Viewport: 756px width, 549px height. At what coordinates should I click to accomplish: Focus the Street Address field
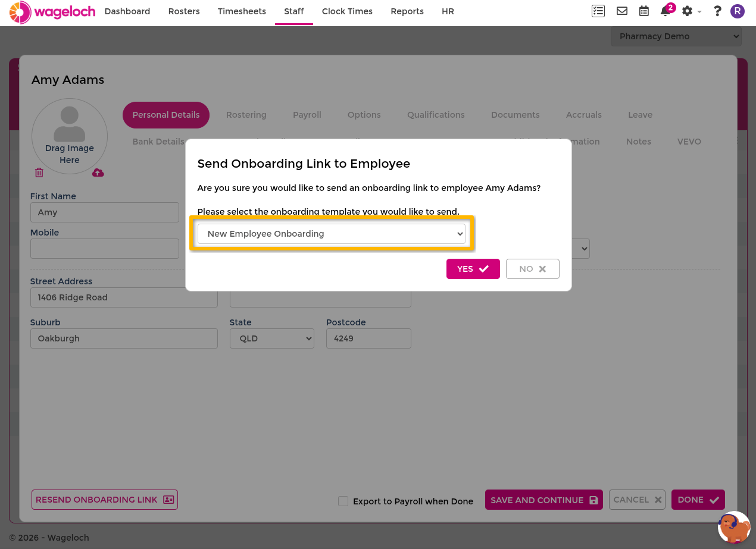click(124, 297)
